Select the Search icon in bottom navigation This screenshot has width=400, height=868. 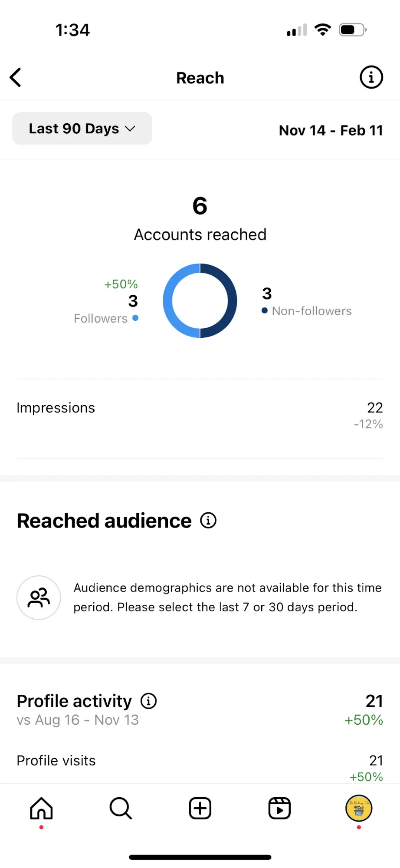pyautogui.click(x=120, y=808)
